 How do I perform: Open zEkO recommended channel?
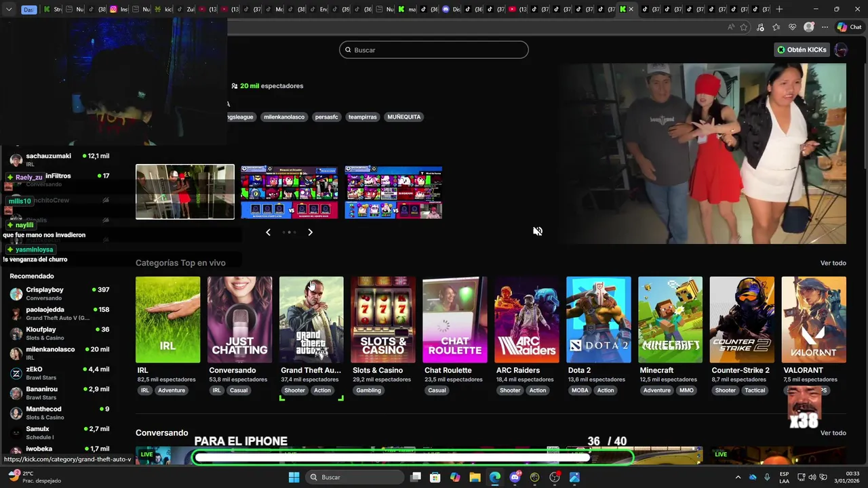pyautogui.click(x=60, y=373)
